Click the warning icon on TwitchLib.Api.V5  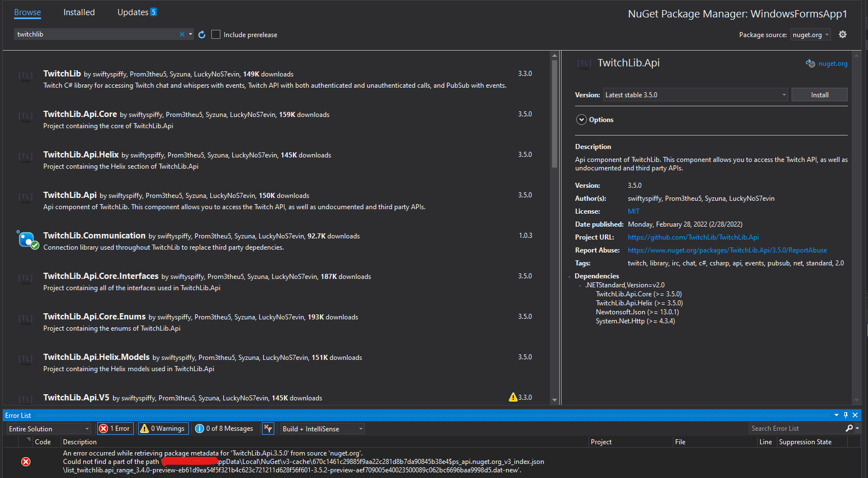click(513, 397)
